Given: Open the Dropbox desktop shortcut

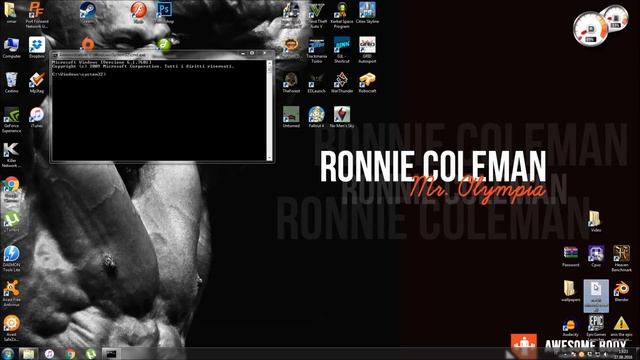Looking at the screenshot, I should click(x=37, y=48).
